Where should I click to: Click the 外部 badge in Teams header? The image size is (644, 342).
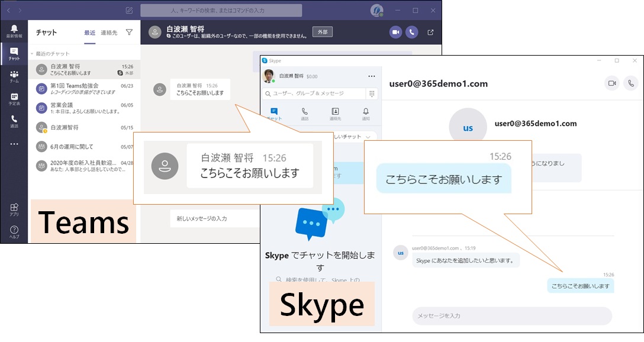323,32
